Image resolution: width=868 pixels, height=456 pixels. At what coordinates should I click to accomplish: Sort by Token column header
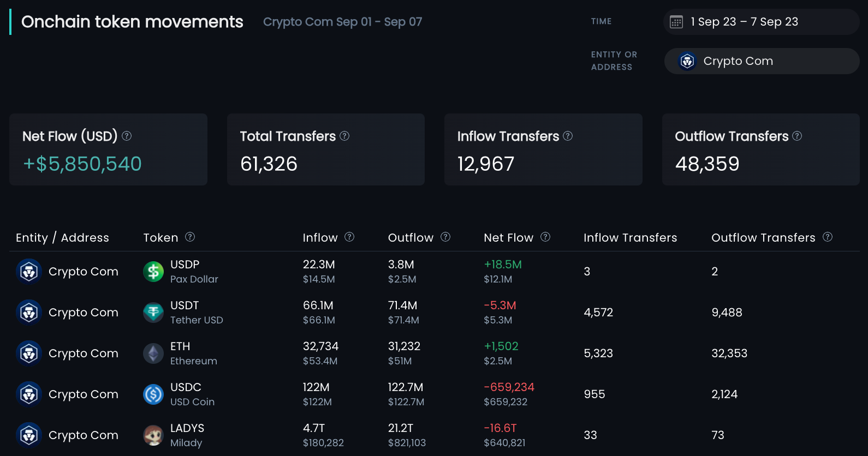pos(160,238)
